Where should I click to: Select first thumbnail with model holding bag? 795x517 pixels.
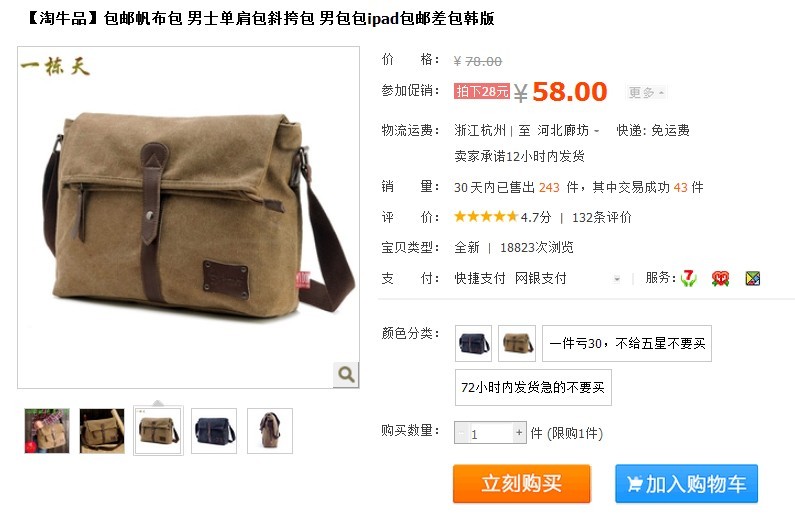pos(47,431)
